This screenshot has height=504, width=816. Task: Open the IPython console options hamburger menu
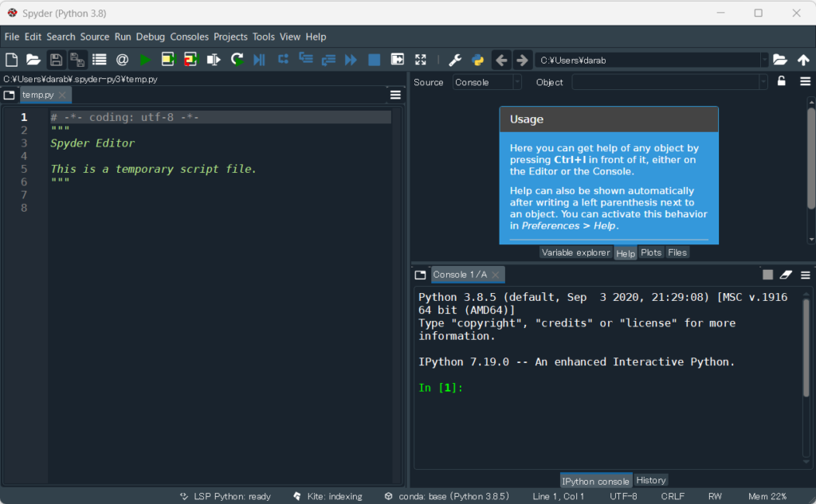pyautogui.click(x=805, y=275)
